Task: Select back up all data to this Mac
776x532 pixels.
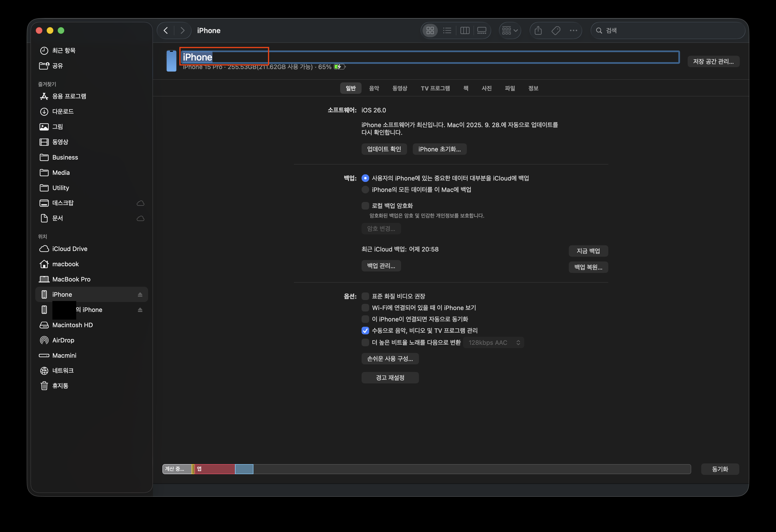Action: pyautogui.click(x=365, y=190)
